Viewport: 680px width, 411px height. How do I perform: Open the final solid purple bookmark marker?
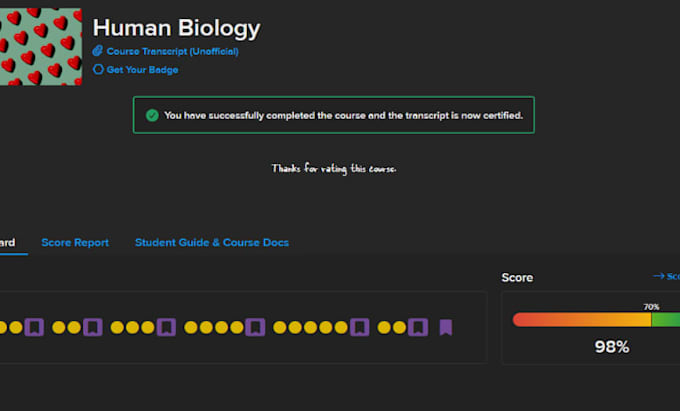446,327
